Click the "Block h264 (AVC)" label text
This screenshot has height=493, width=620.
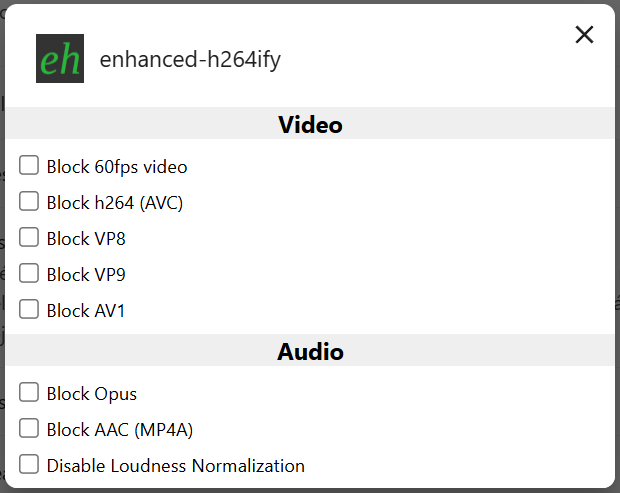(115, 203)
